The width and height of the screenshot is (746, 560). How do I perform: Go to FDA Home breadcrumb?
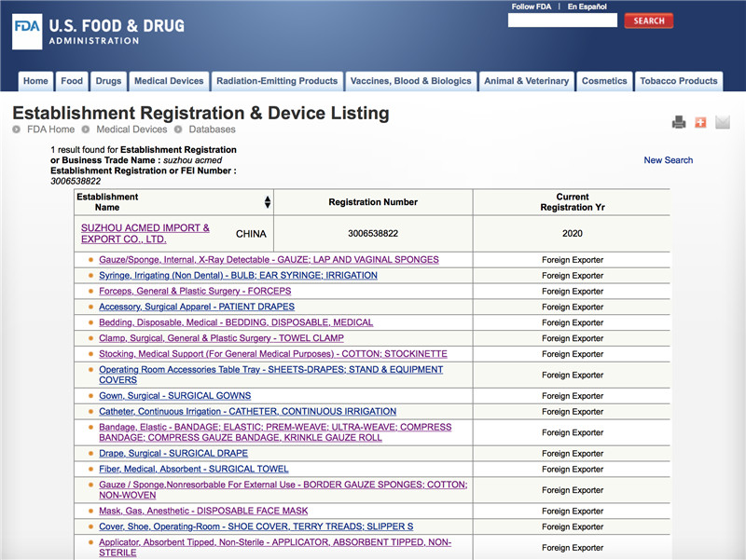click(x=50, y=130)
